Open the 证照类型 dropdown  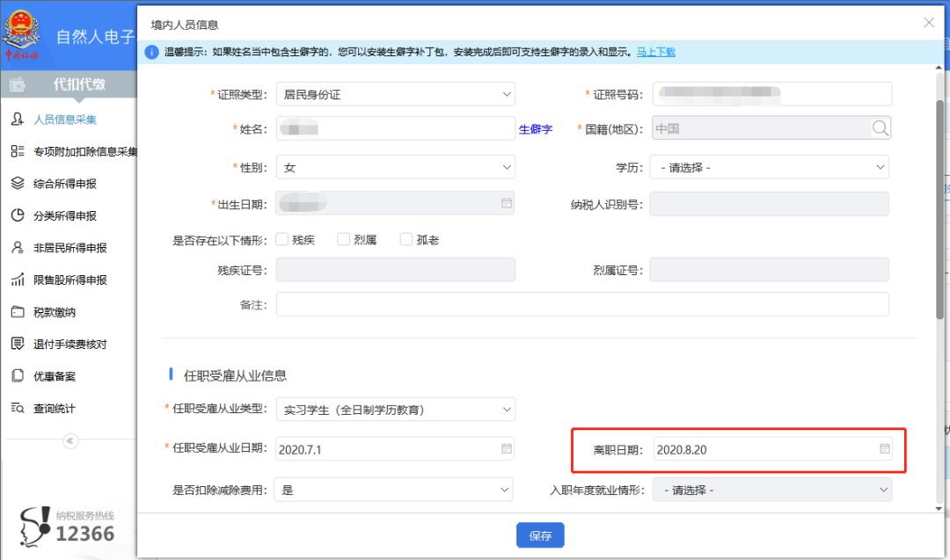[x=395, y=94]
